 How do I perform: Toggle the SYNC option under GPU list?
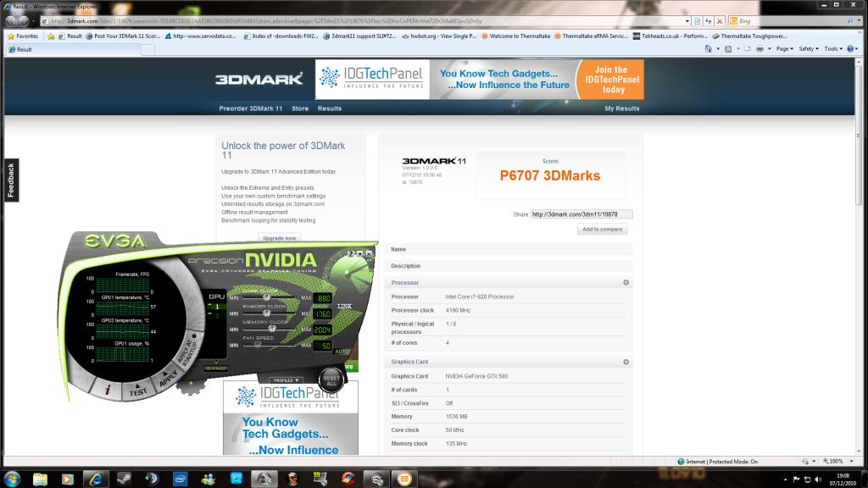click(217, 368)
